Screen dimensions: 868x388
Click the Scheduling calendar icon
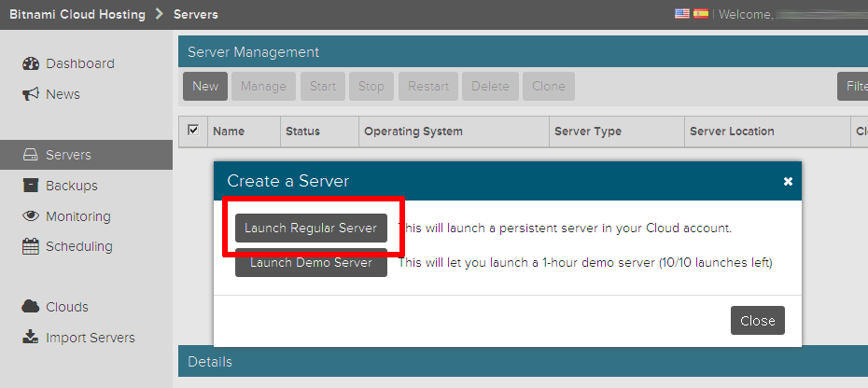click(31, 246)
